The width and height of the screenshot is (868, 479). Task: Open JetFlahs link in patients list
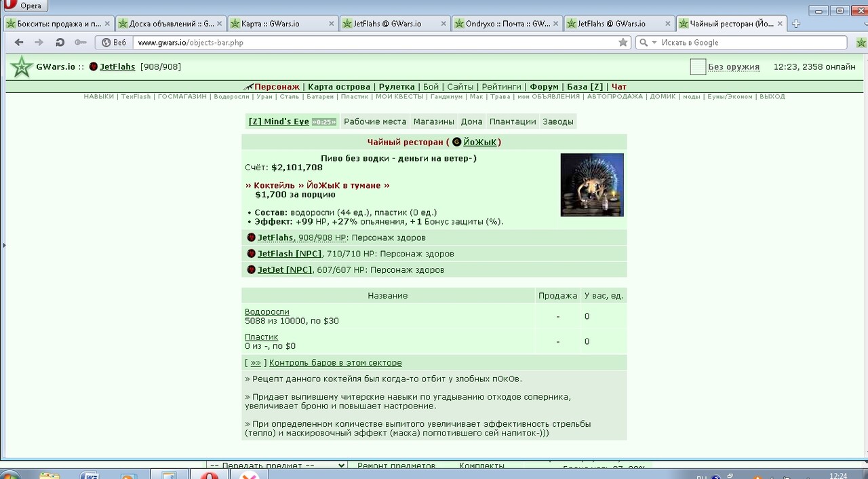275,237
